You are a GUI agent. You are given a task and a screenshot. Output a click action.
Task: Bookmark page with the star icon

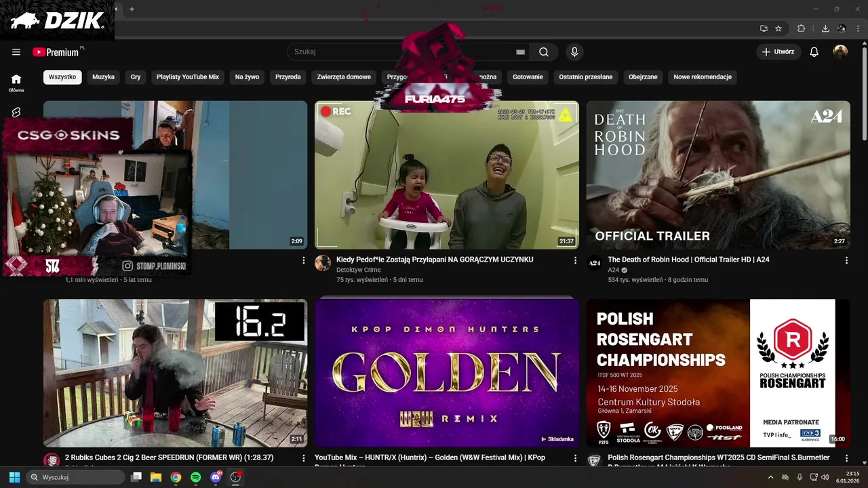(x=778, y=28)
